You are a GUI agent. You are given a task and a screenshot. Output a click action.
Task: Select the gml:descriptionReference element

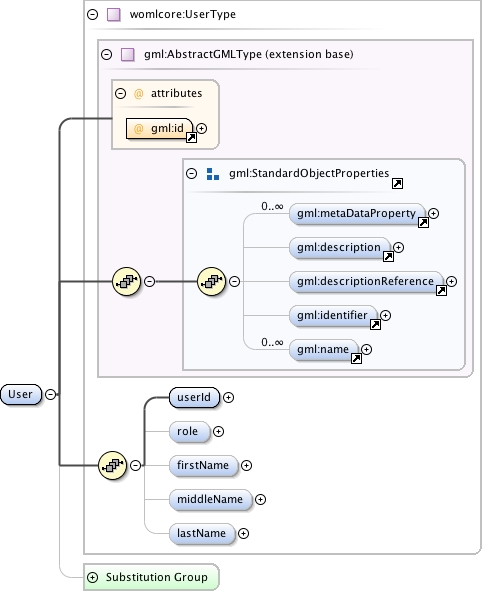pos(366,281)
